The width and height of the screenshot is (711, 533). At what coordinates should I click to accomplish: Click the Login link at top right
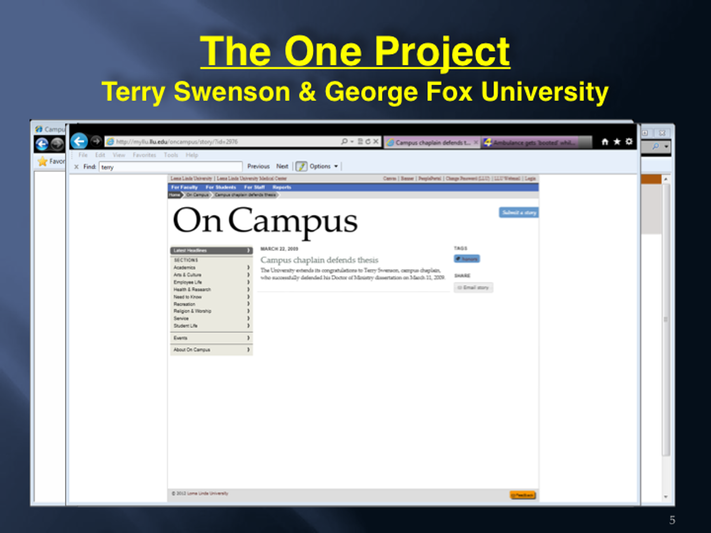530,178
